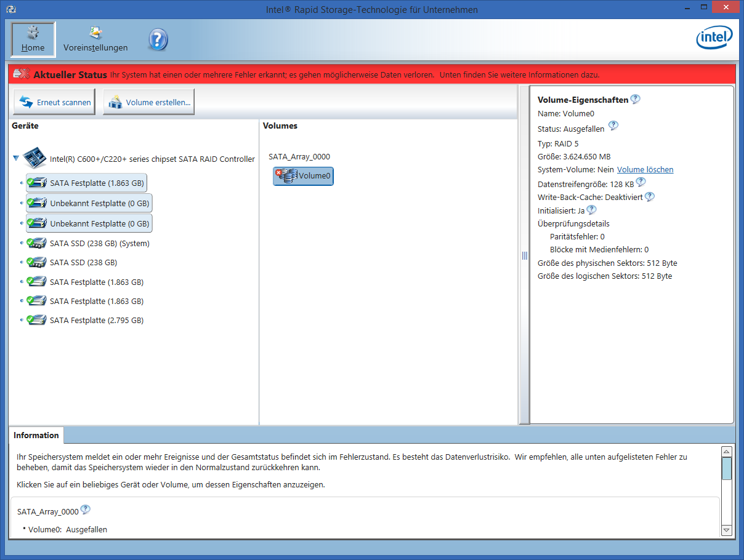The image size is (744, 560).
Task: Select the failed Volume0 icon
Action: [x=304, y=176]
